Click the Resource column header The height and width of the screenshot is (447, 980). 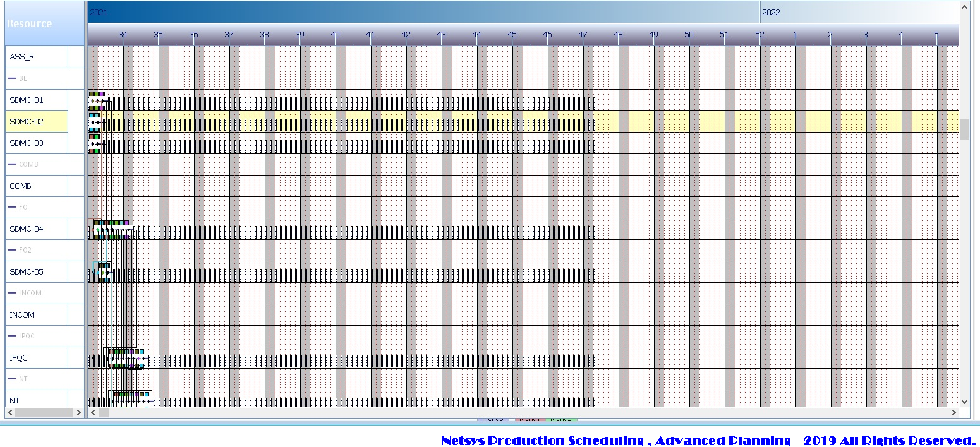click(x=44, y=23)
